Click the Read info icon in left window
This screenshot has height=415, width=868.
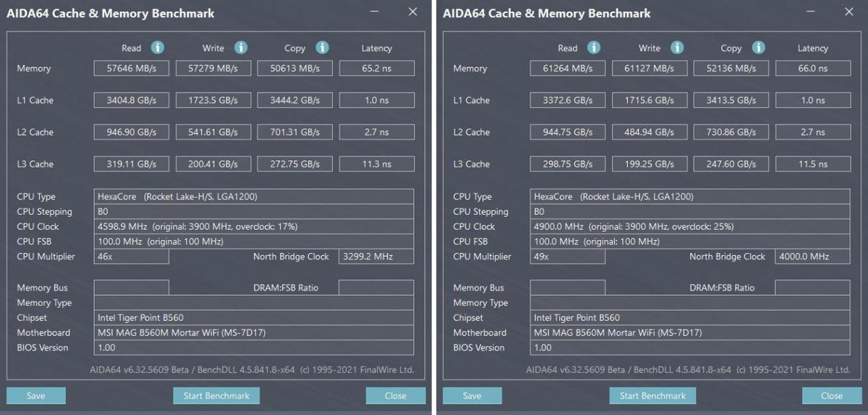pos(157,48)
